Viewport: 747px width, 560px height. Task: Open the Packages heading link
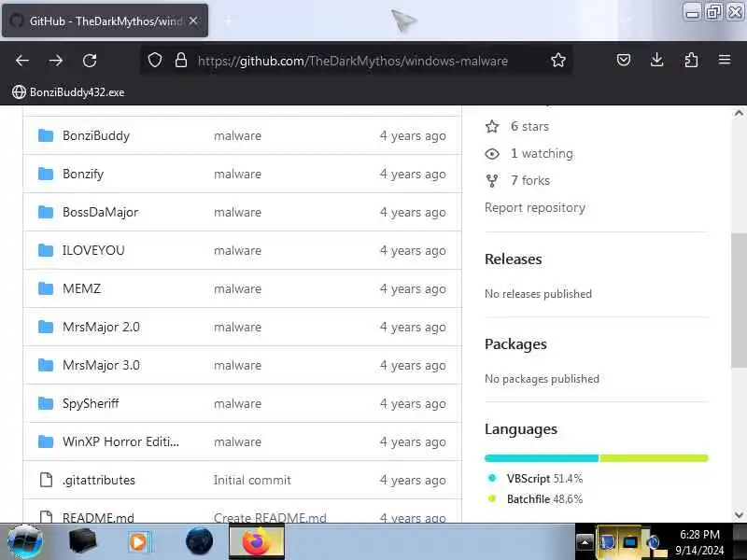coord(515,344)
